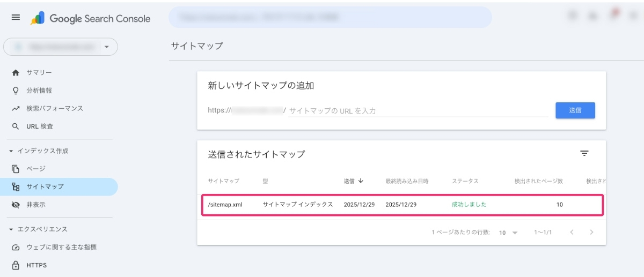
Task: Collapse the インデックス作成 section
Action: [x=38, y=151]
